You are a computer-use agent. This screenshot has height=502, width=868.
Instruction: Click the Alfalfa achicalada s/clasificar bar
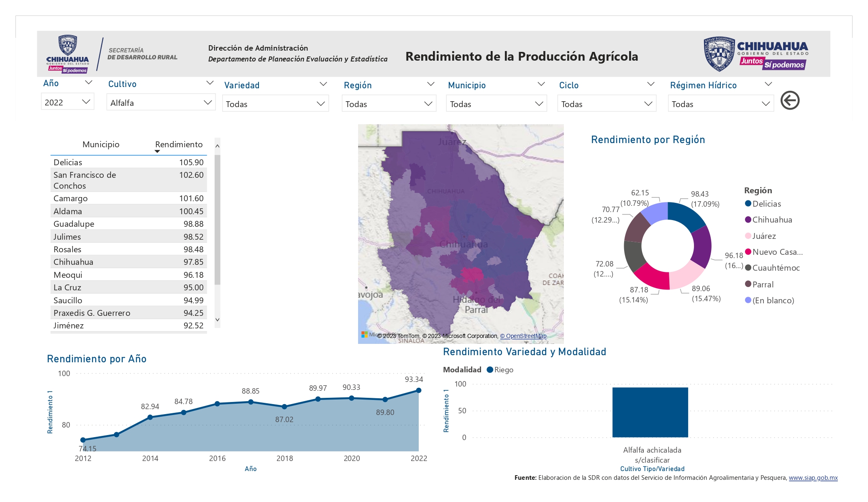click(x=650, y=412)
